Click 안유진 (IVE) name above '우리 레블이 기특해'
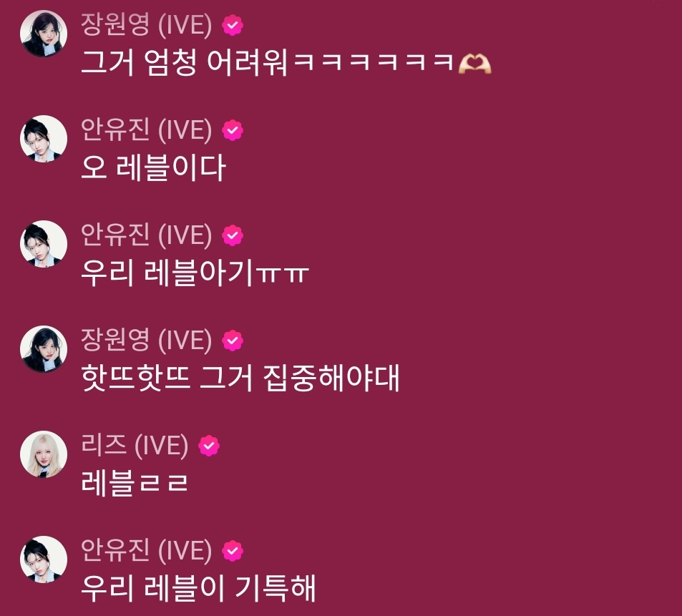Screen dimensions: 682x616 (x=147, y=550)
